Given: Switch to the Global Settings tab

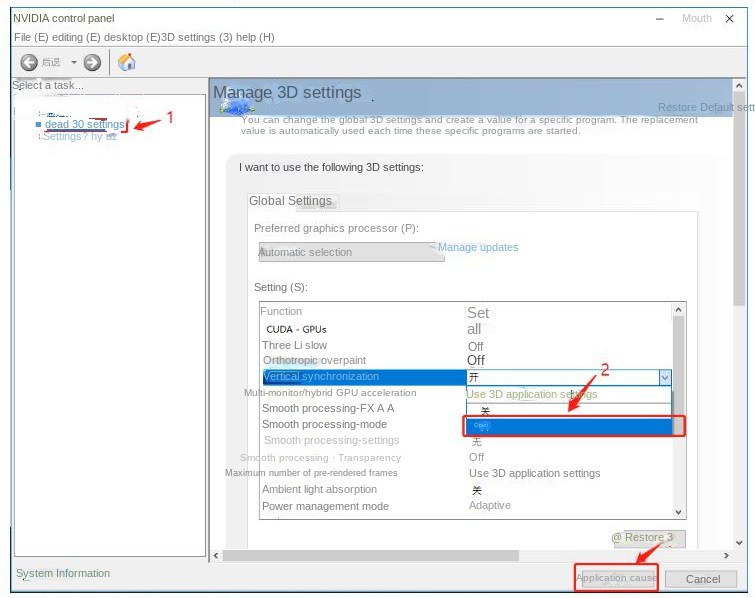Looking at the screenshot, I should coord(290,201).
